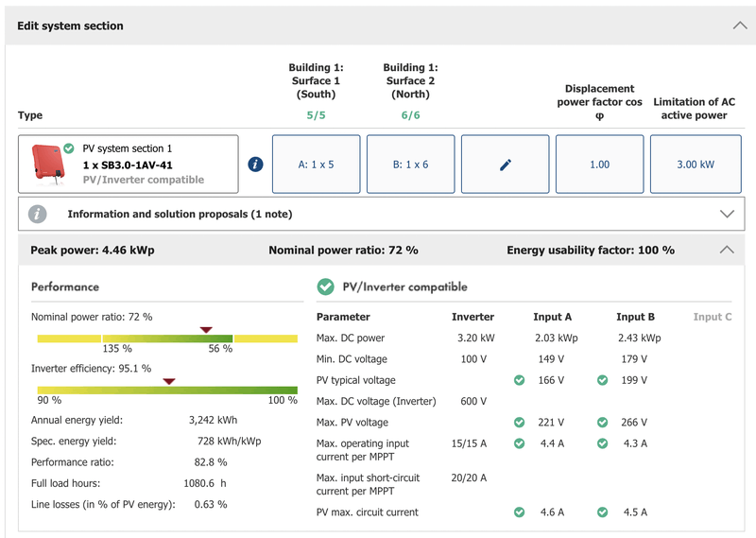Viewport: 756px width, 538px height.
Task: Click the nominal power ratio marker bar
Action: tap(166, 338)
